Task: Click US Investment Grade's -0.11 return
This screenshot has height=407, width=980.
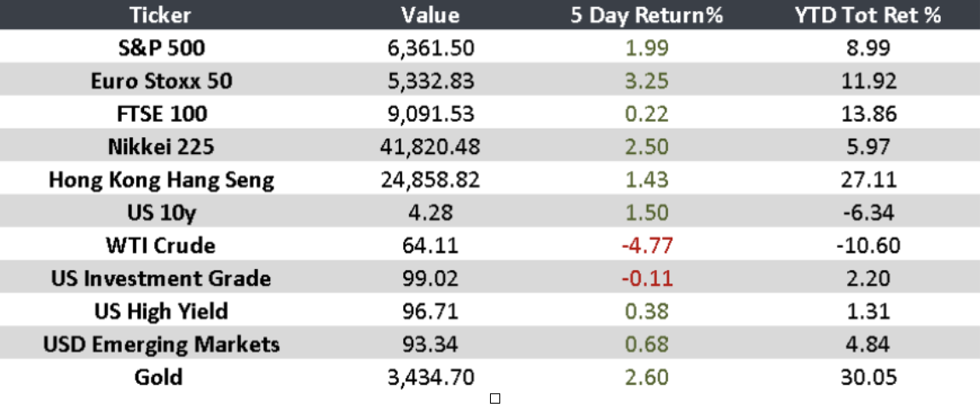Action: point(644,278)
